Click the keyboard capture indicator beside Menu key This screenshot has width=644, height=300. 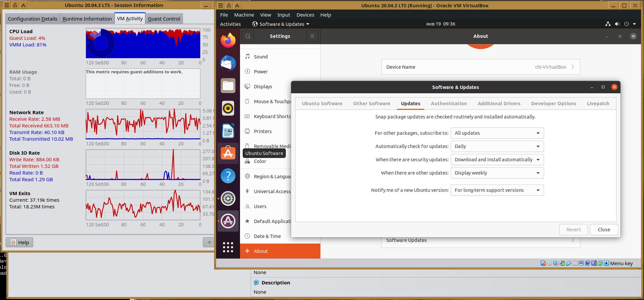click(x=606, y=263)
